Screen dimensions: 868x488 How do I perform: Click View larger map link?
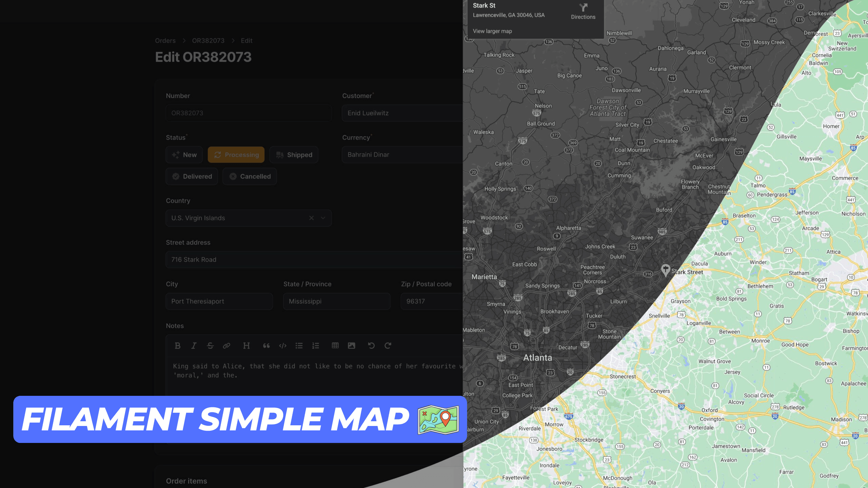[x=492, y=31]
